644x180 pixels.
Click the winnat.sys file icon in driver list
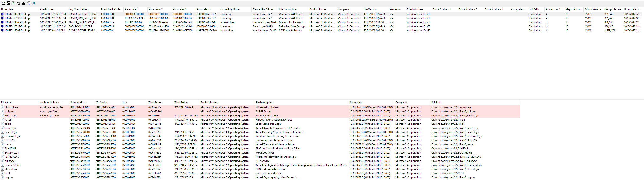click(3, 116)
